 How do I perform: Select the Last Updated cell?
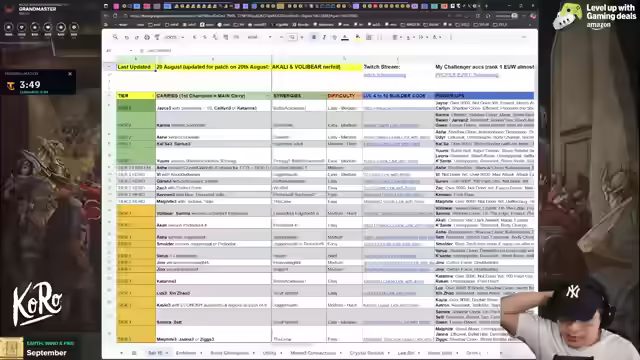pyautogui.click(x=136, y=67)
